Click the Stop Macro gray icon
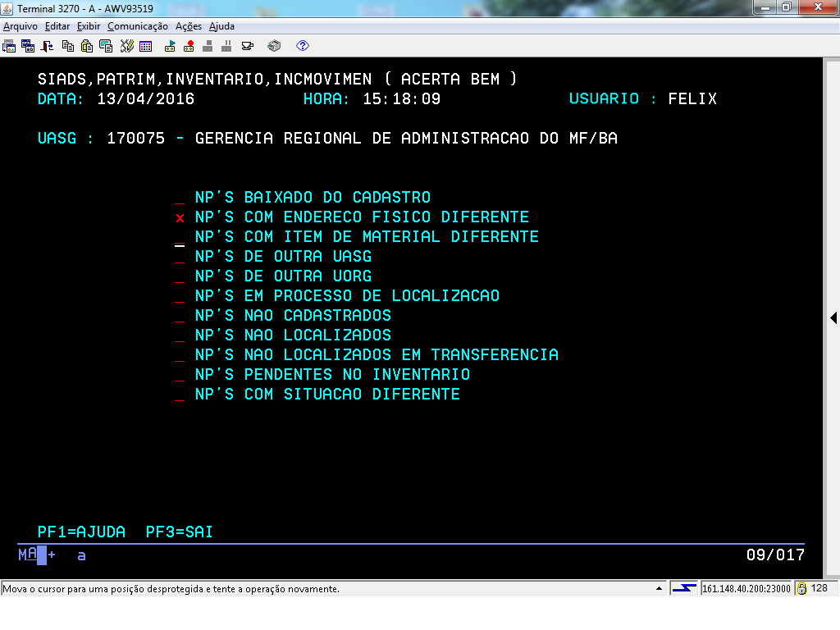Image resolution: width=840 pixels, height=630 pixels. 208,46
